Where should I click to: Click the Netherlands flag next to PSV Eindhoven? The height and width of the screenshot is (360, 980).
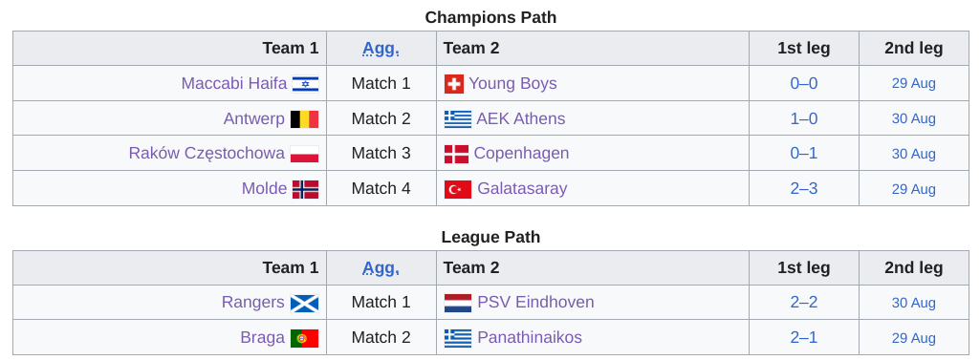458,303
